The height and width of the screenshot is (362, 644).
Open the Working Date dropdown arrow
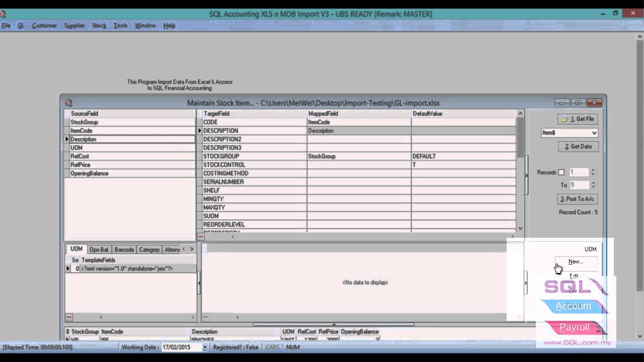(204, 347)
